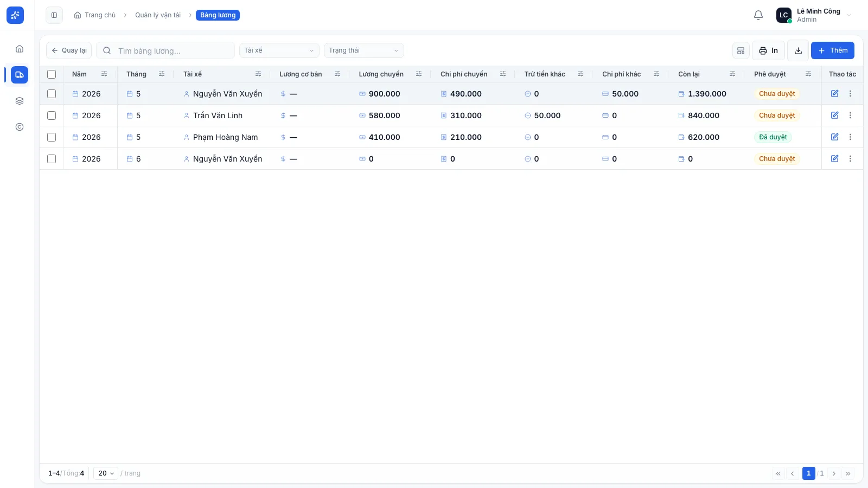Open more actions for Trần Văn Linh
The height and width of the screenshot is (488, 868).
850,115
